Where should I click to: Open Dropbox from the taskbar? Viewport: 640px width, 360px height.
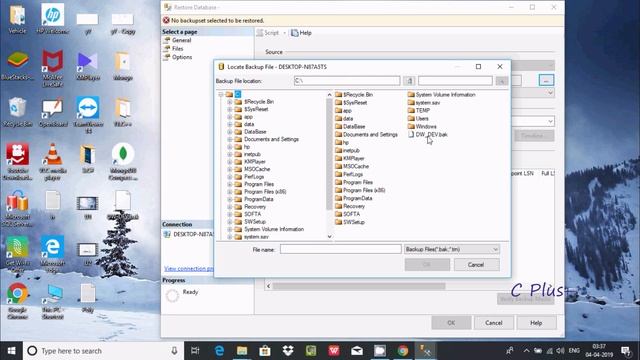pyautogui.click(x=288, y=351)
